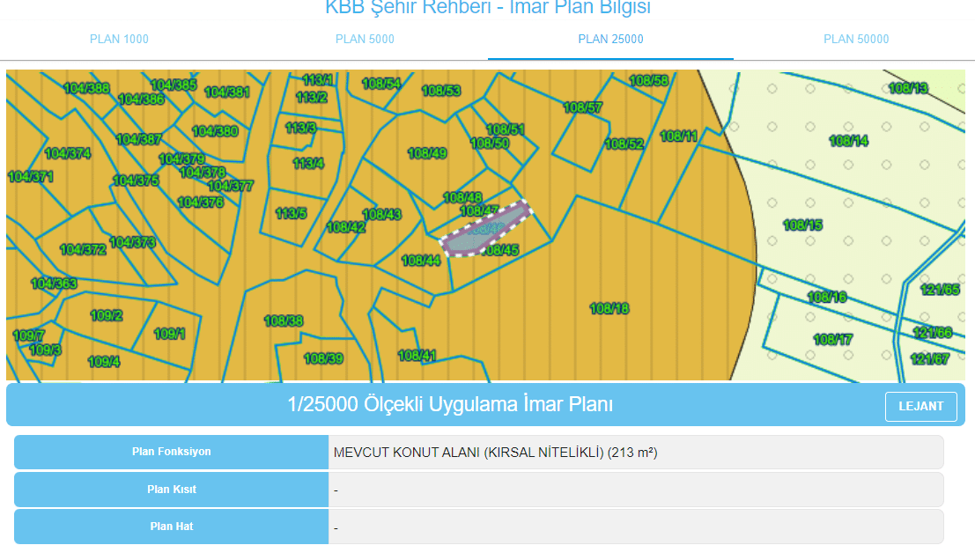This screenshot has width=975, height=560.
Task: Choose parcel 109/2 on the map
Action: [x=107, y=315]
